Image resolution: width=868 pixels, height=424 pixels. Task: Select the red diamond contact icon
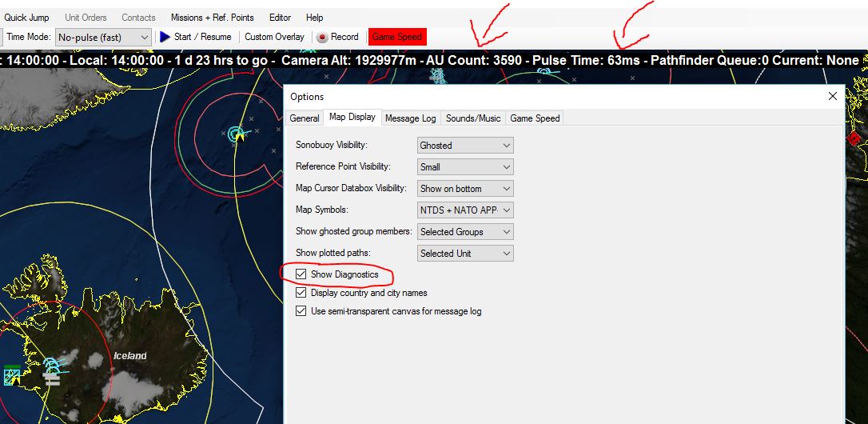click(853, 138)
